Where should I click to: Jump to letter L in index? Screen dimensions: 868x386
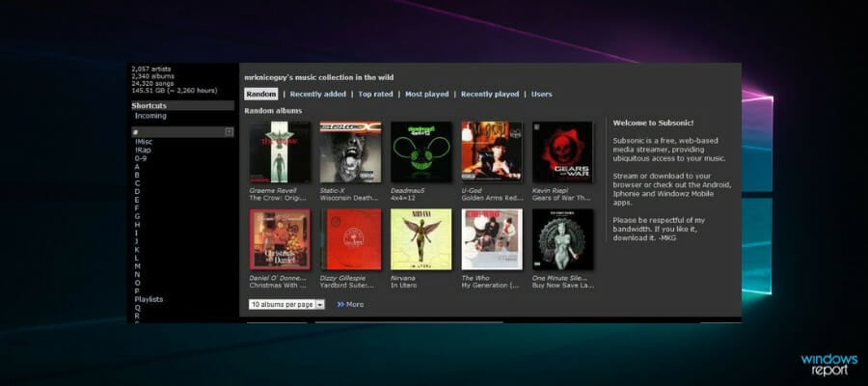(137, 258)
